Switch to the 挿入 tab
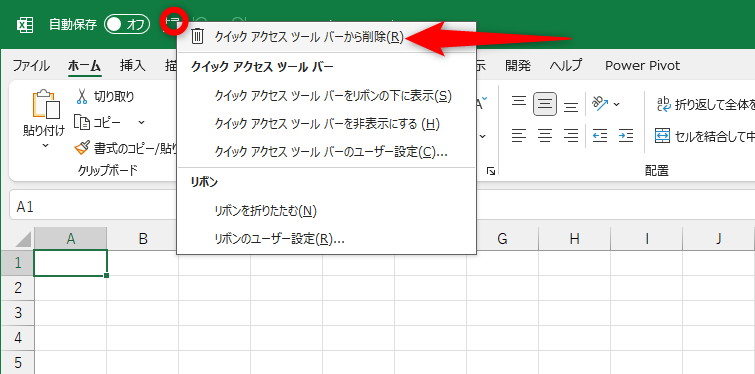 tap(133, 65)
